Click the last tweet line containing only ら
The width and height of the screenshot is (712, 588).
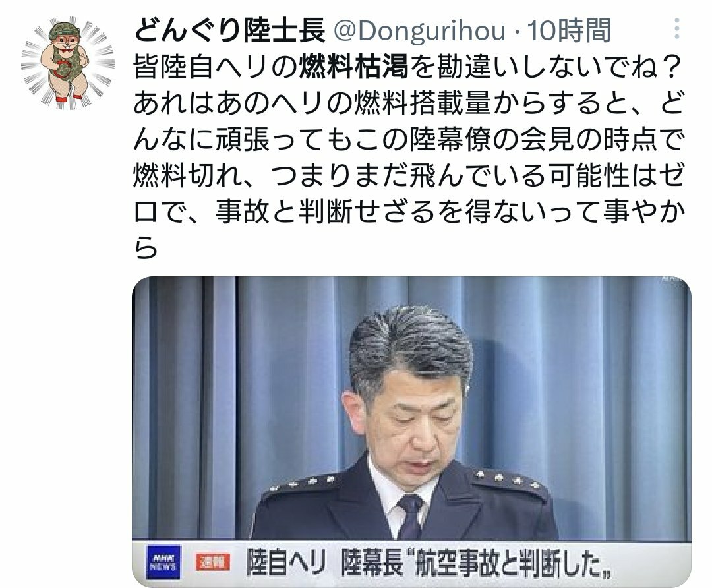pyautogui.click(x=146, y=249)
